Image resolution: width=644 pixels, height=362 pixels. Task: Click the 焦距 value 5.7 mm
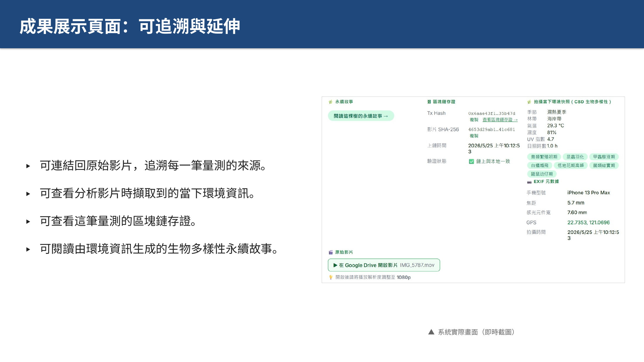[576, 203]
